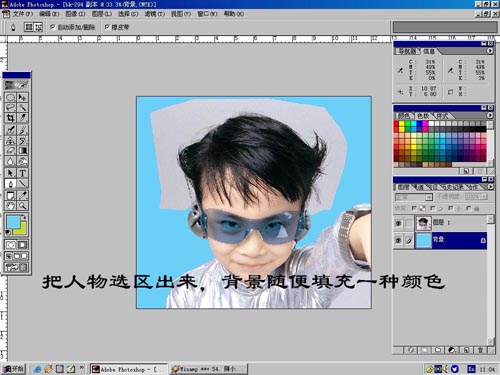Switch to Standard mode editing
Viewport: 500px width, 375px height.
coord(10,245)
